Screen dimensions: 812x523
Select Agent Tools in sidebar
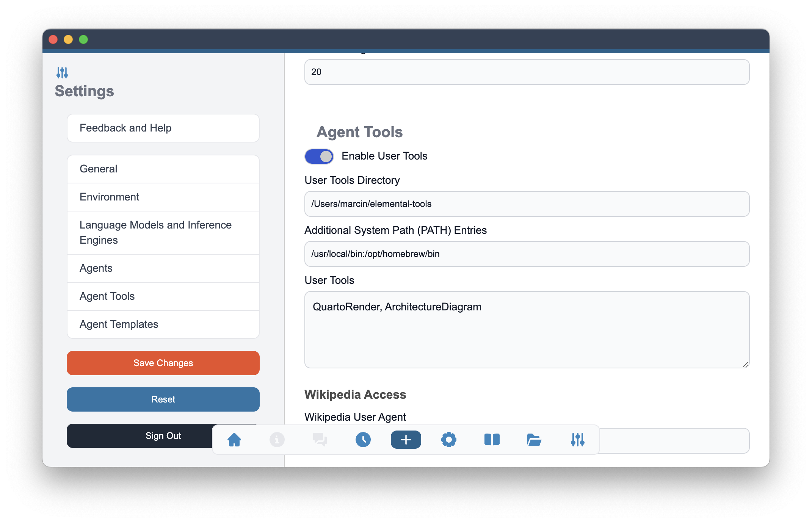pos(163,296)
